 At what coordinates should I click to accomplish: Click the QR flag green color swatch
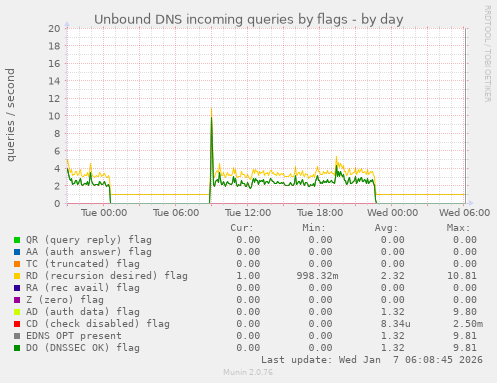[x=17, y=240]
